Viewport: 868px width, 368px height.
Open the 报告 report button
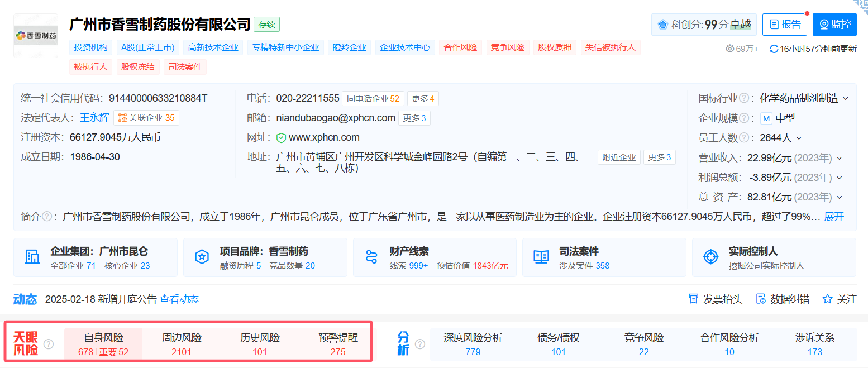pyautogui.click(x=785, y=25)
